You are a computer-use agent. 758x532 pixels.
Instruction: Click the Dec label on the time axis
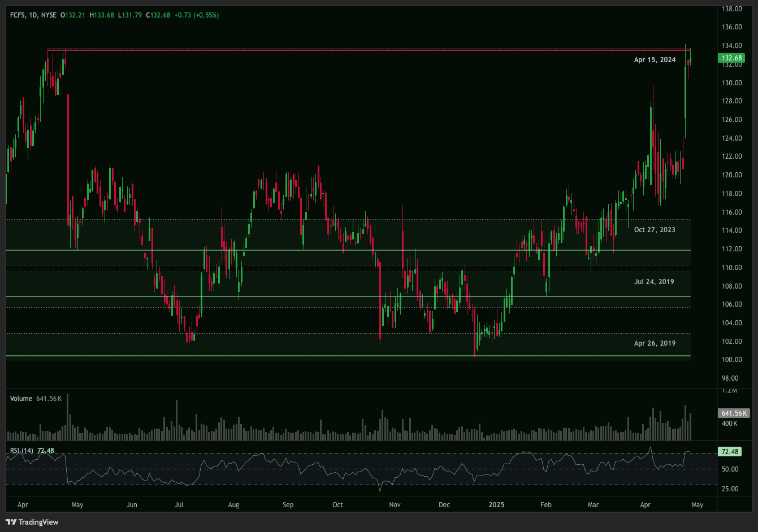444,505
